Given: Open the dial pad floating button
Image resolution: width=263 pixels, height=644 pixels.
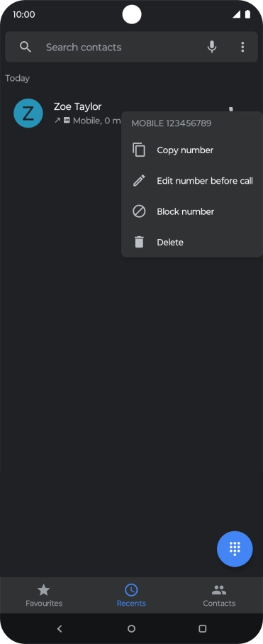Looking at the screenshot, I should [x=235, y=549].
